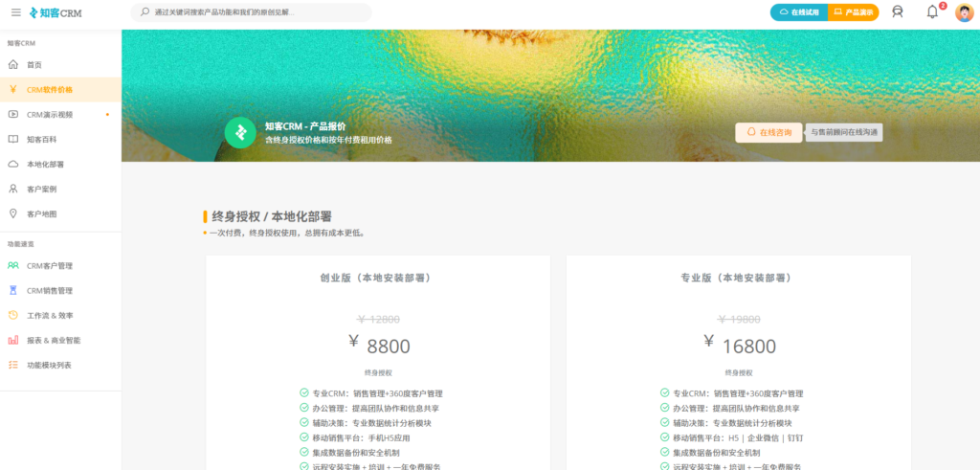The height and width of the screenshot is (470, 980).
Task: Click the 产品演示 orange button
Action: tap(853, 12)
